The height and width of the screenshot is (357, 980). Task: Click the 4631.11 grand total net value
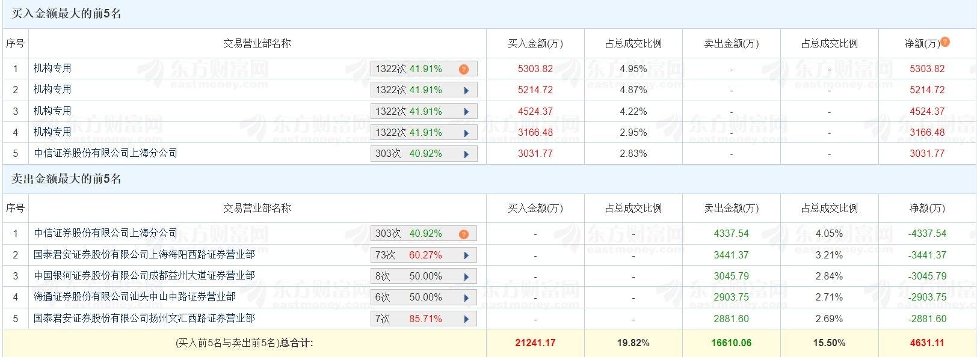click(x=927, y=343)
